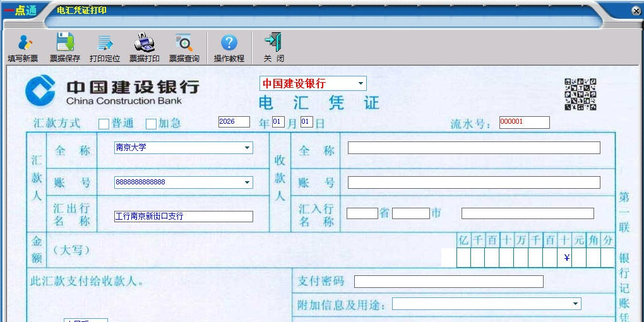The image size is (644, 322).
Task: Click the 关闭 exit door icon
Action: (x=273, y=47)
